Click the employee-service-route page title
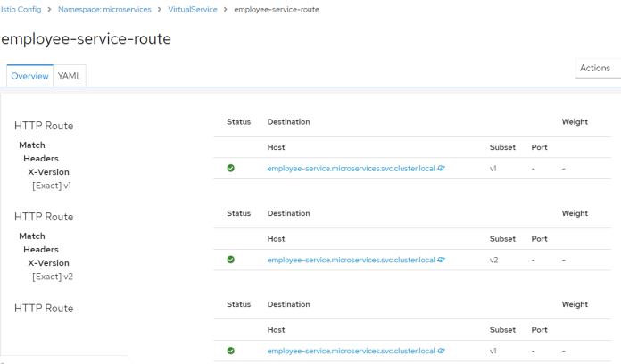This screenshot has width=621, height=364. [87, 39]
